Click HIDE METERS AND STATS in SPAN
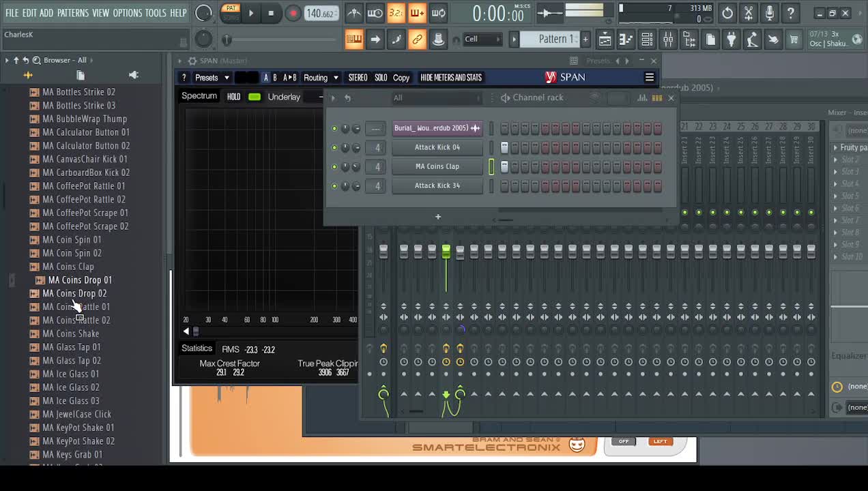Image resolution: width=868 pixels, height=491 pixels. point(451,78)
